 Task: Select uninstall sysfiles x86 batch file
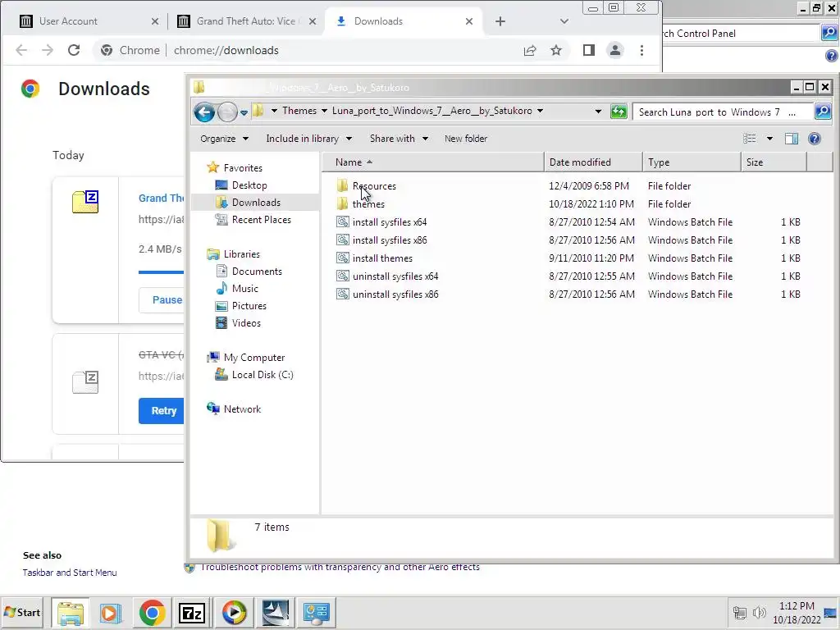pyautogui.click(x=395, y=294)
